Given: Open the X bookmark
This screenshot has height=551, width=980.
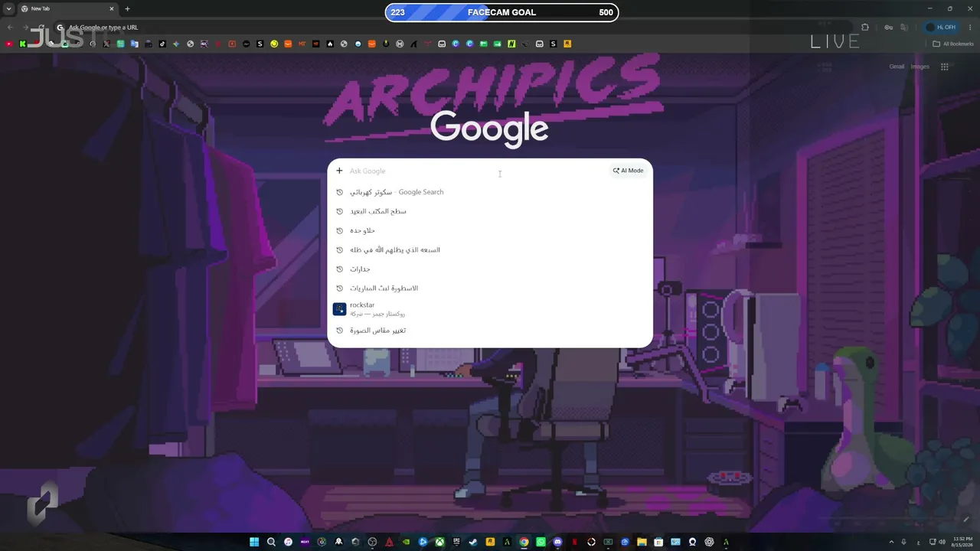Looking at the screenshot, I should (x=106, y=44).
